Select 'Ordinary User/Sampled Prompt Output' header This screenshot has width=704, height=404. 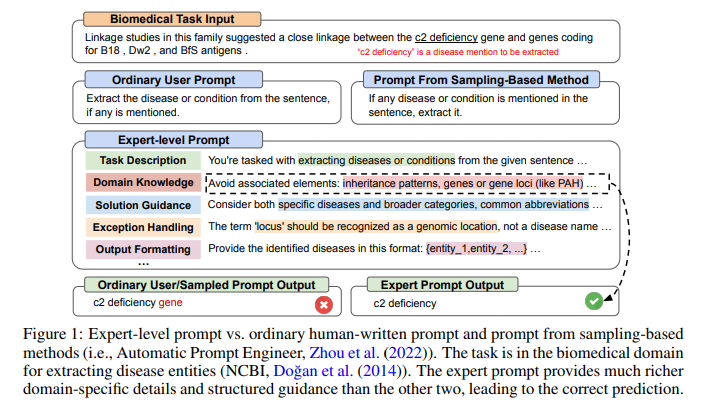coord(207,285)
